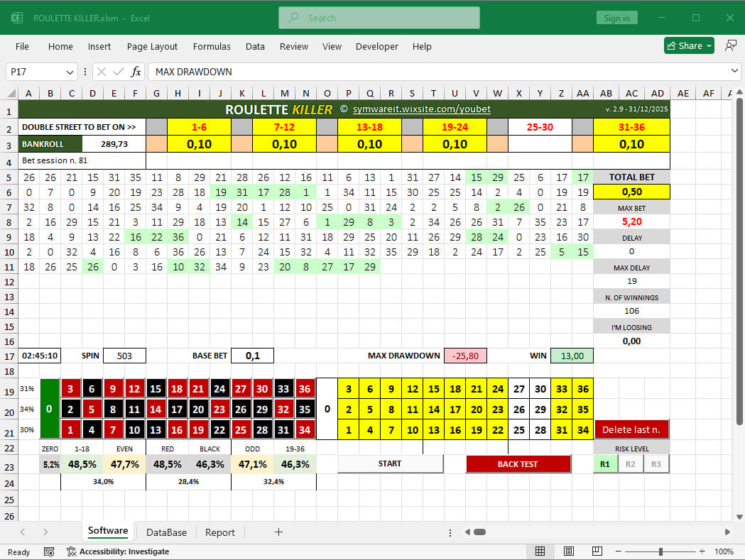
Task: Select risk level R3
Action: coord(656,464)
